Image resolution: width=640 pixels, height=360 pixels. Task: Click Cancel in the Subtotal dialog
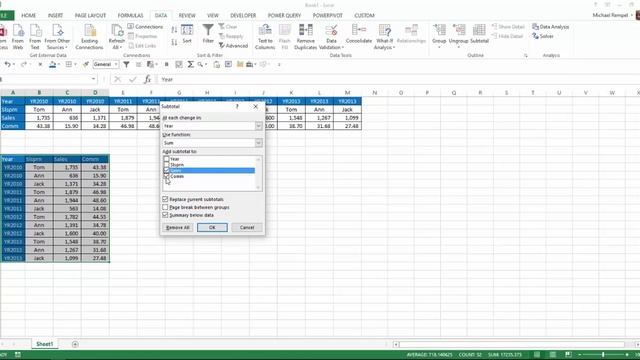coord(247,227)
